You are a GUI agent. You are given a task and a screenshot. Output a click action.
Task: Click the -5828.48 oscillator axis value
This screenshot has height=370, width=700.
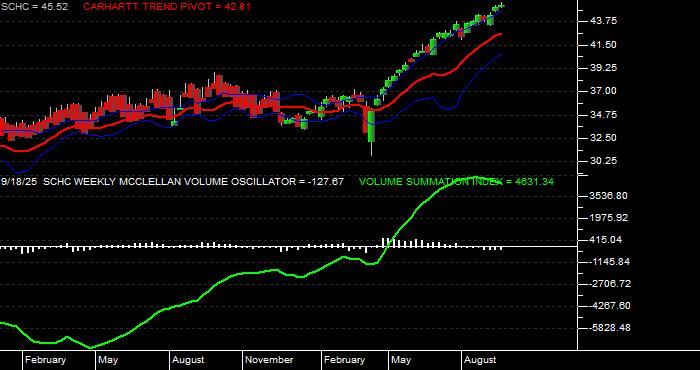[x=610, y=328]
